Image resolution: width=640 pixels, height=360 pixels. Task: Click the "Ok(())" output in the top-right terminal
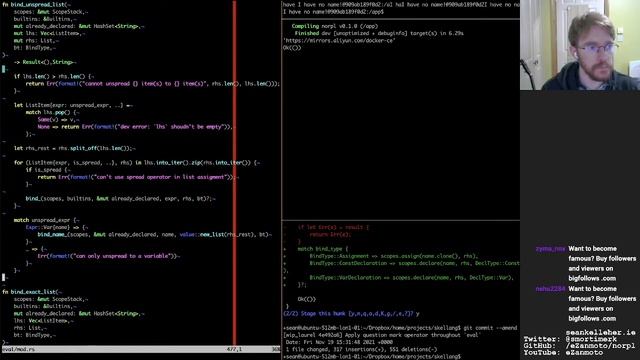(x=292, y=48)
